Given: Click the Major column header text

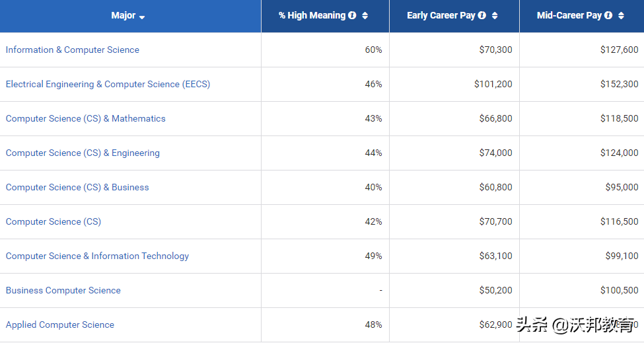Looking at the screenshot, I should coord(124,15).
